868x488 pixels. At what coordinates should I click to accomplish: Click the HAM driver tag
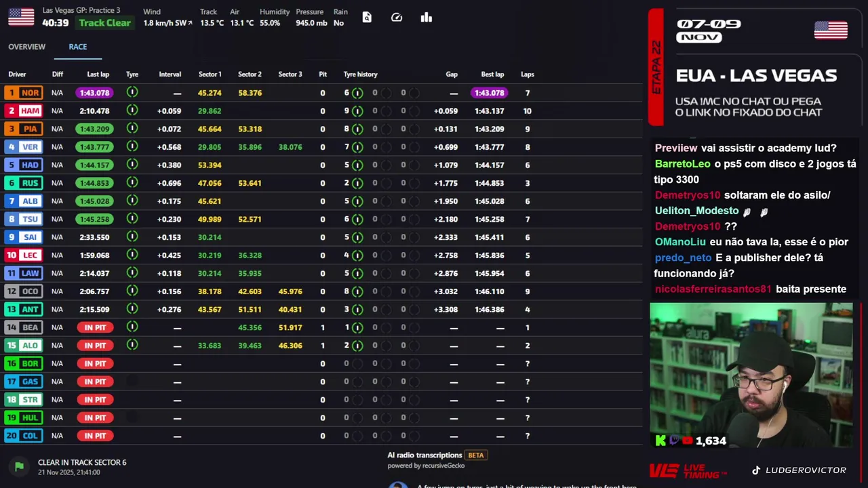point(23,110)
